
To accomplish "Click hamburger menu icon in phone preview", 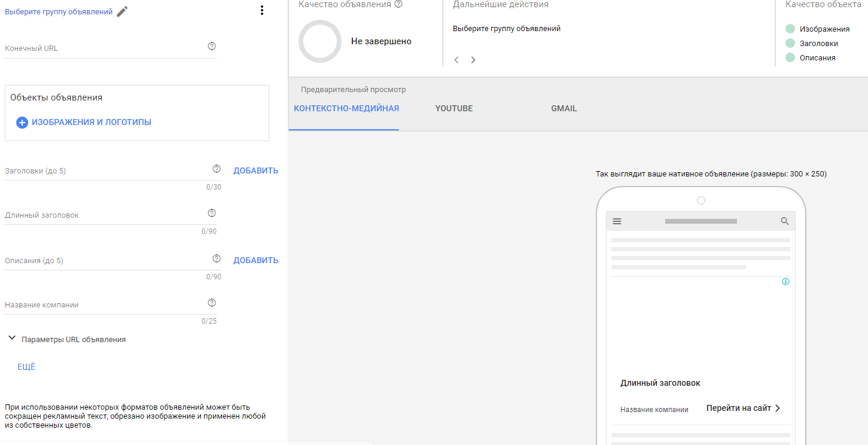I will coord(617,221).
